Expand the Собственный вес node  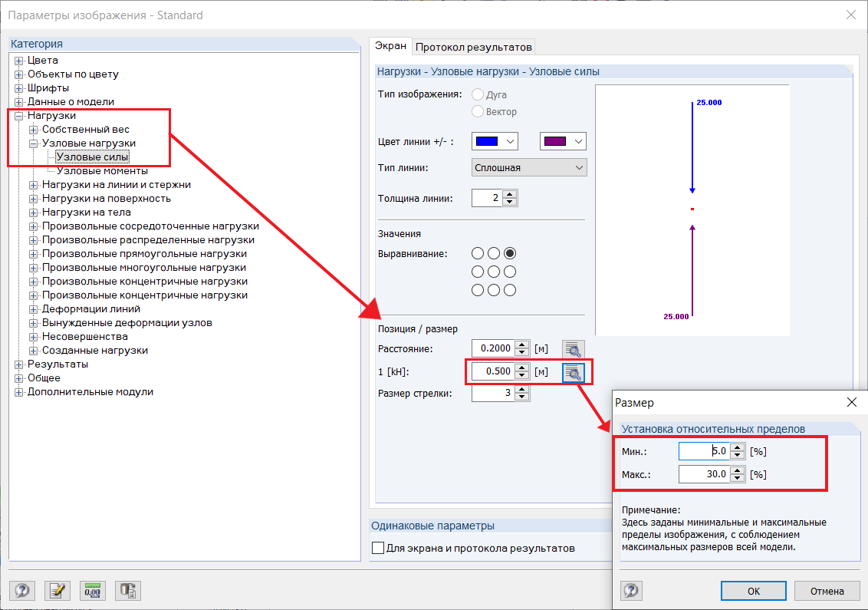[33, 130]
